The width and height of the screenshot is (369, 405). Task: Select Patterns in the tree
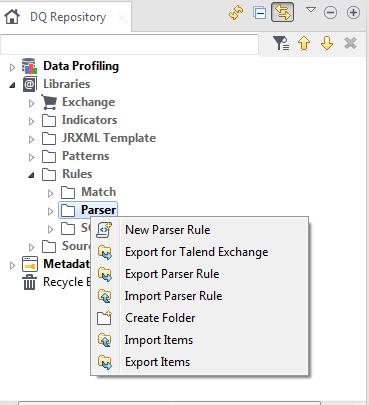tap(85, 156)
